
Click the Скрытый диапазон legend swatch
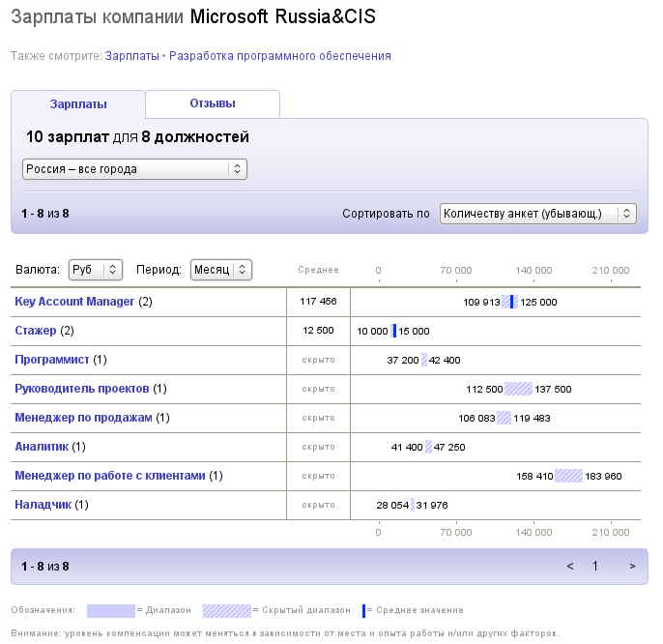pos(226,610)
